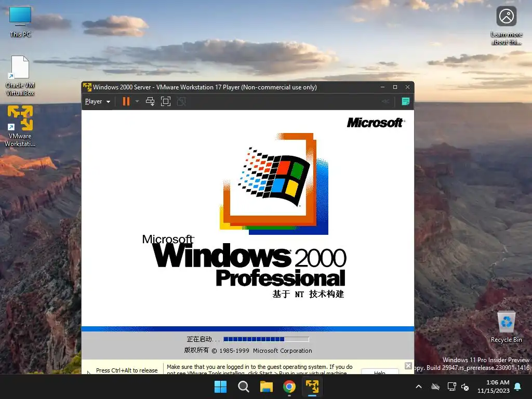Open the clock showing 1:06 AM

(x=494, y=387)
